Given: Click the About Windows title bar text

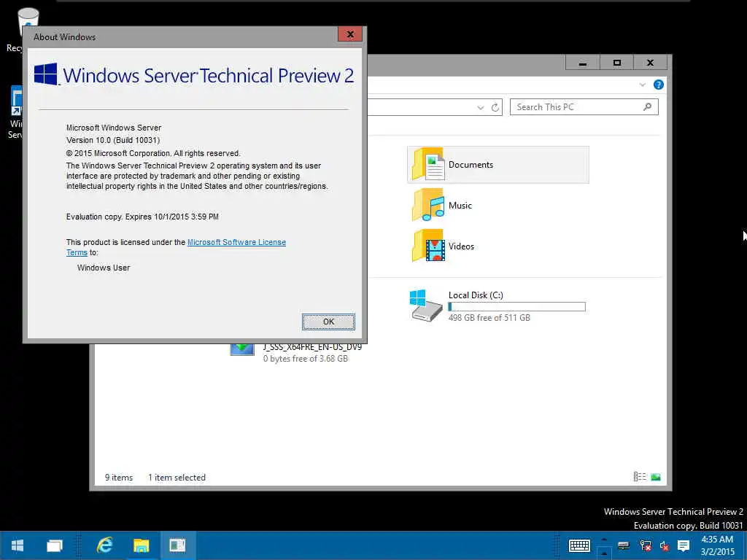Looking at the screenshot, I should point(64,37).
